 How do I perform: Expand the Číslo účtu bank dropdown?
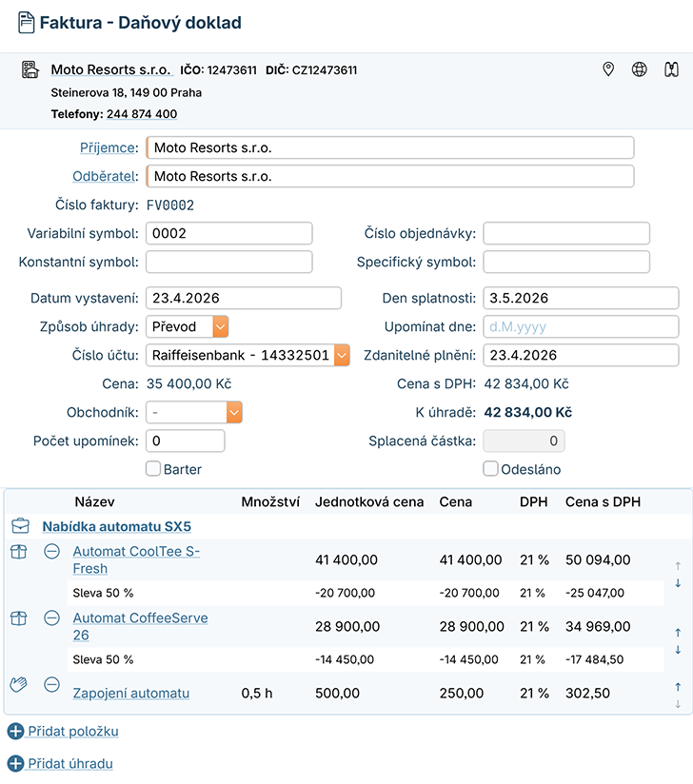coord(342,355)
